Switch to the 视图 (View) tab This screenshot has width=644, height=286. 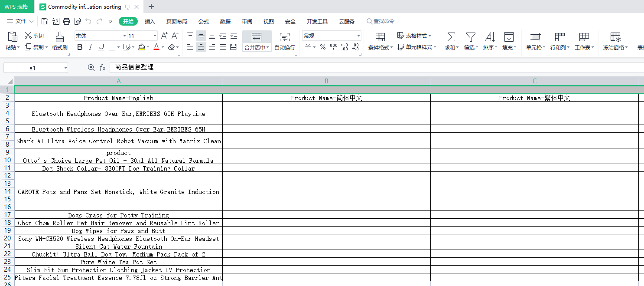(269, 21)
